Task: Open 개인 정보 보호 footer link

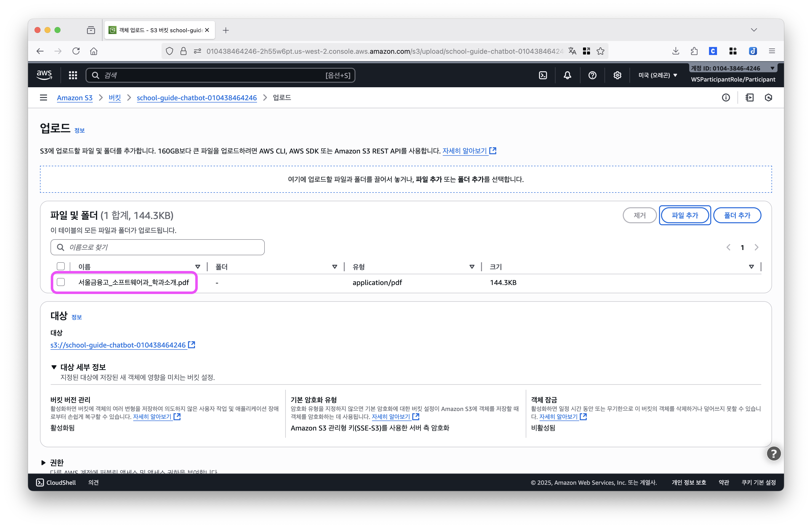Action: click(689, 482)
